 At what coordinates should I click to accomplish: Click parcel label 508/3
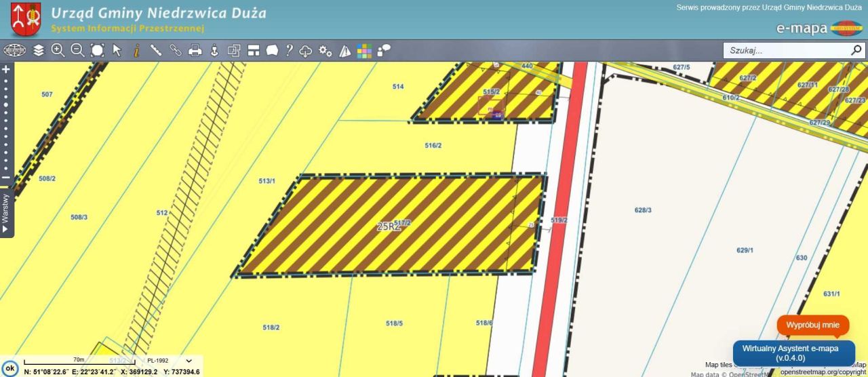[79, 217]
